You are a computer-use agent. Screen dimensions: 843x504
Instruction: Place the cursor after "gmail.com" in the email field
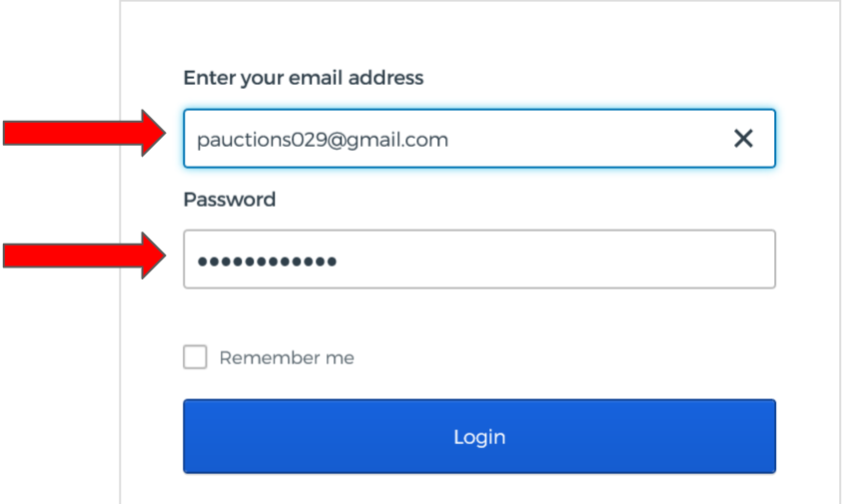449,140
